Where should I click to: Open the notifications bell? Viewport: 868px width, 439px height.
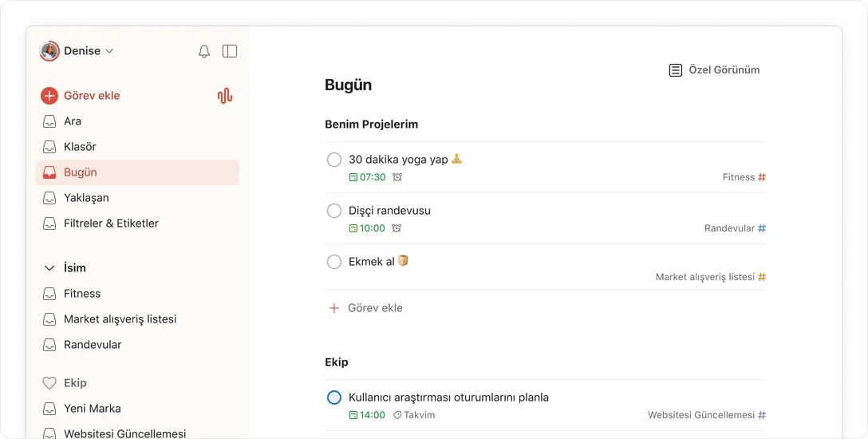coord(204,51)
